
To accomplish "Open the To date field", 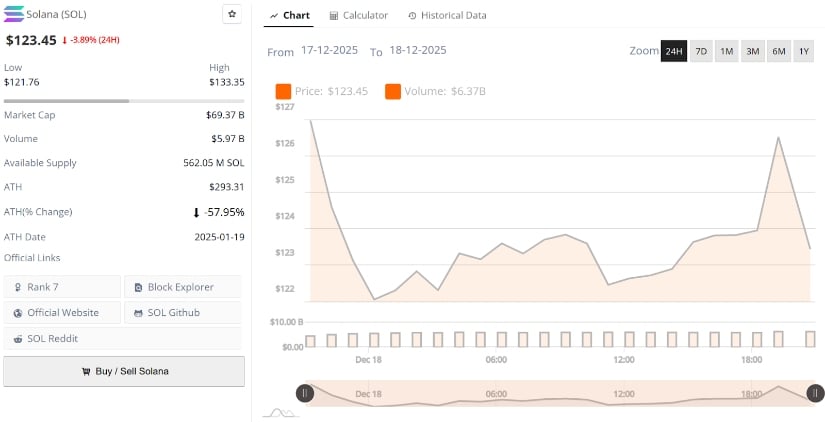I will 417,50.
